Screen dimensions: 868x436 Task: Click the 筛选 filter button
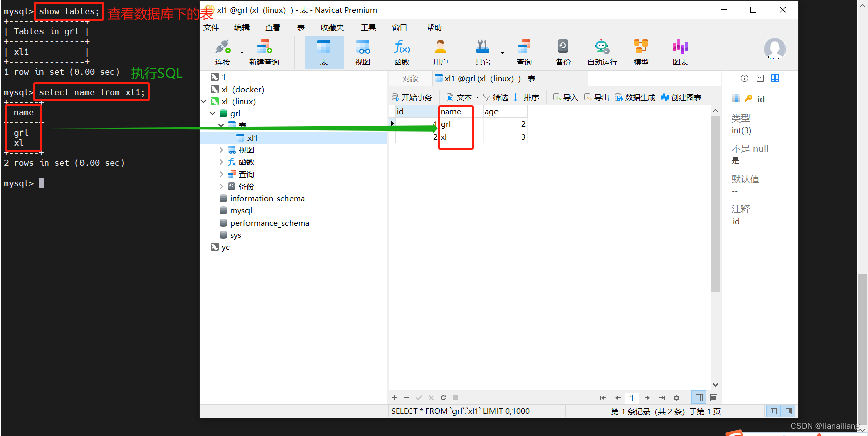(x=495, y=97)
